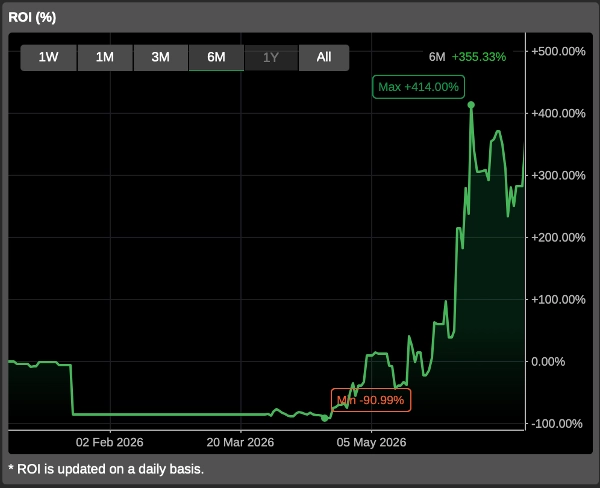Click the 02 Feb 2026 date label
The image size is (600, 488).
(x=109, y=442)
